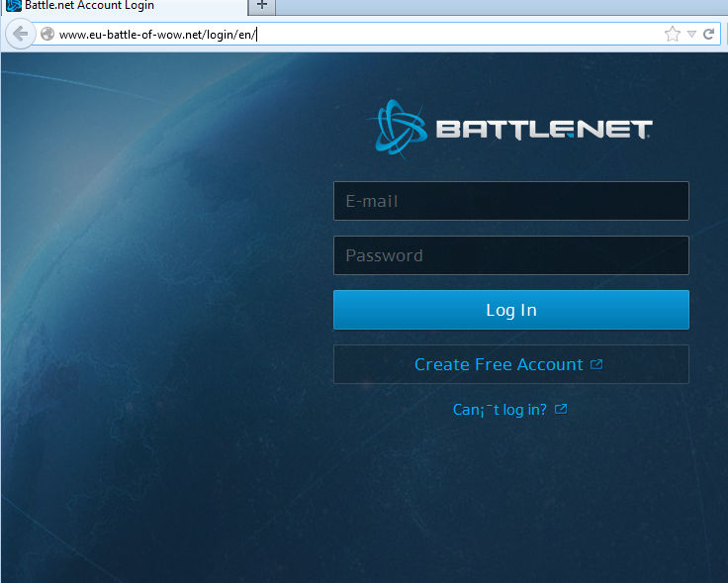The width and height of the screenshot is (728, 583).
Task: Click the external-link icon beside Can't log in
Action: coord(561,409)
